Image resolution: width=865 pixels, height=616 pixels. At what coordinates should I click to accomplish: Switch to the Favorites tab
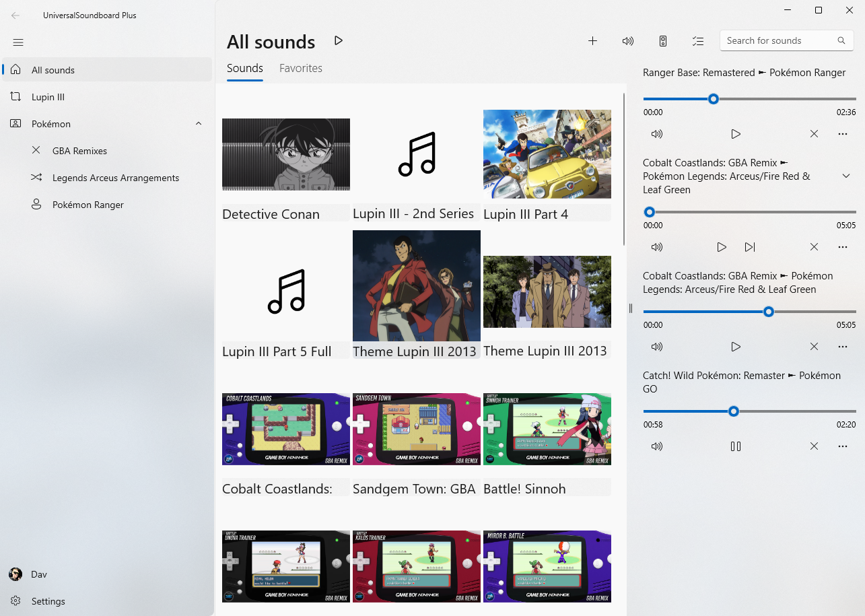(x=300, y=68)
